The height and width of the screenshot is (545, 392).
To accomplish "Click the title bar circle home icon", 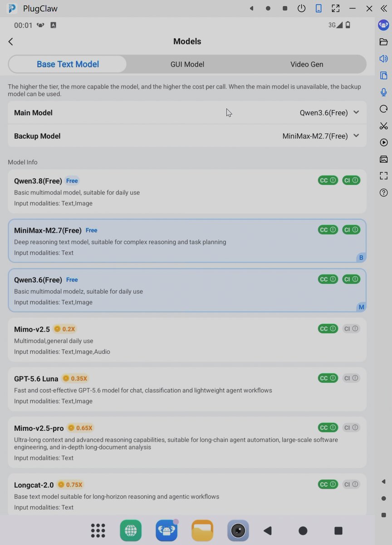I will pos(268,8).
